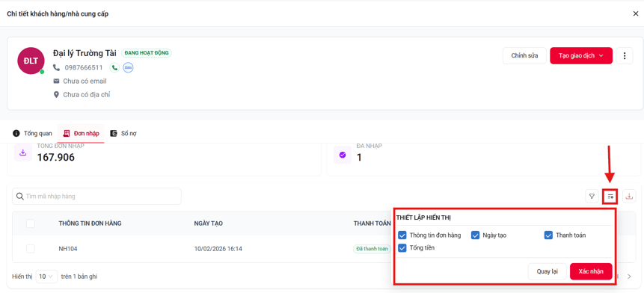Click the Tổng đơn nhập download icon
The image size is (644, 293).
[x=23, y=152]
